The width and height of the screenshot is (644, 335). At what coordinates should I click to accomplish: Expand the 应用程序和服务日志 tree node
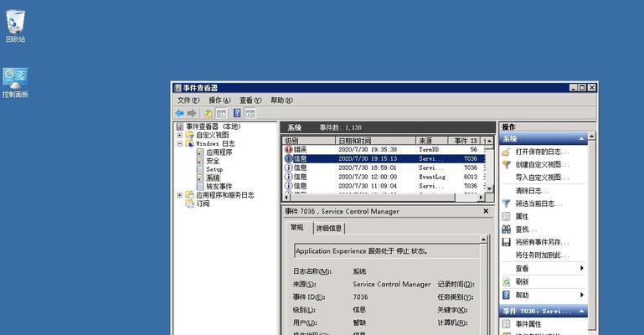179,195
